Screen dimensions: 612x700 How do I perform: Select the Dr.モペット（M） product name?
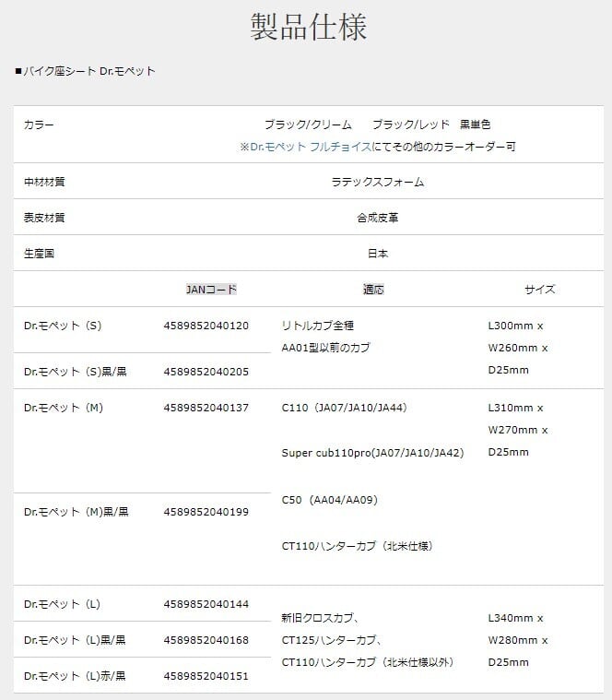(64, 408)
